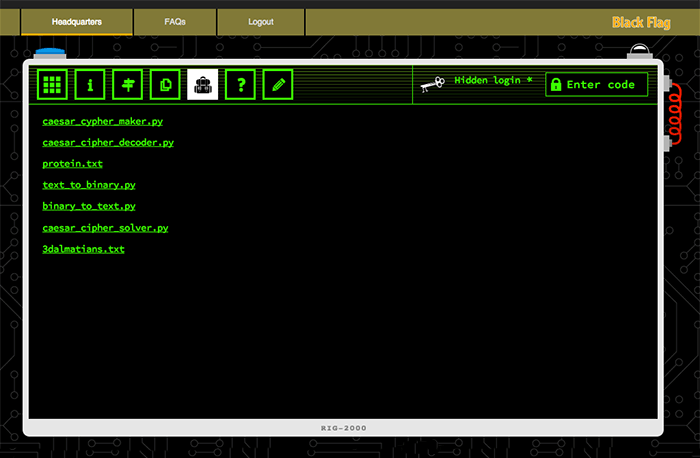Select the Logout tab
This screenshot has width=700, height=458.
pyautogui.click(x=261, y=22)
